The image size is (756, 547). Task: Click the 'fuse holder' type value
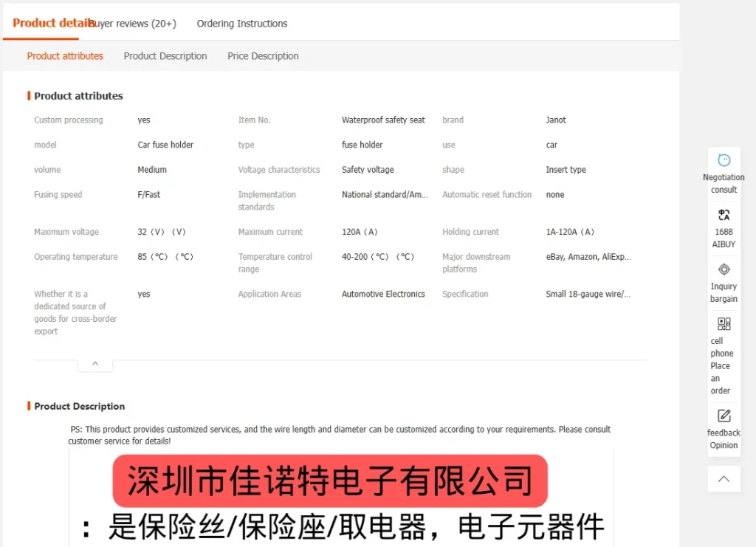click(362, 145)
